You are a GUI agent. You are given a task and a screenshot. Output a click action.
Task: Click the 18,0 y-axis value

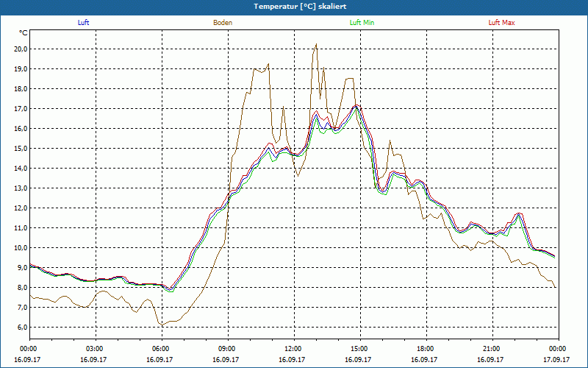(x=21, y=89)
